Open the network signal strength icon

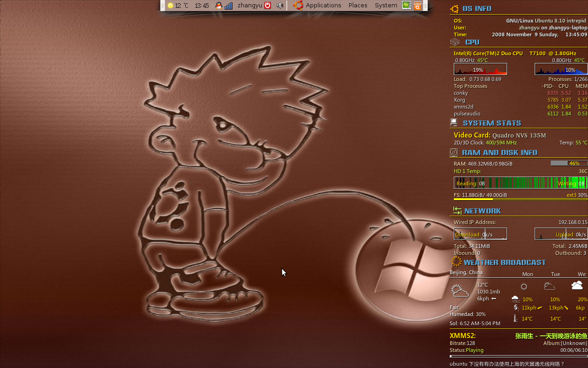pyautogui.click(x=228, y=6)
